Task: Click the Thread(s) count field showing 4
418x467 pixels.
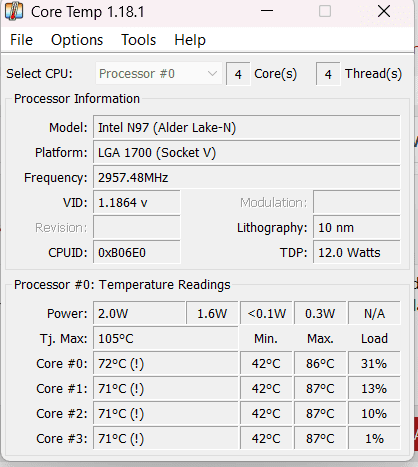Action: point(328,74)
